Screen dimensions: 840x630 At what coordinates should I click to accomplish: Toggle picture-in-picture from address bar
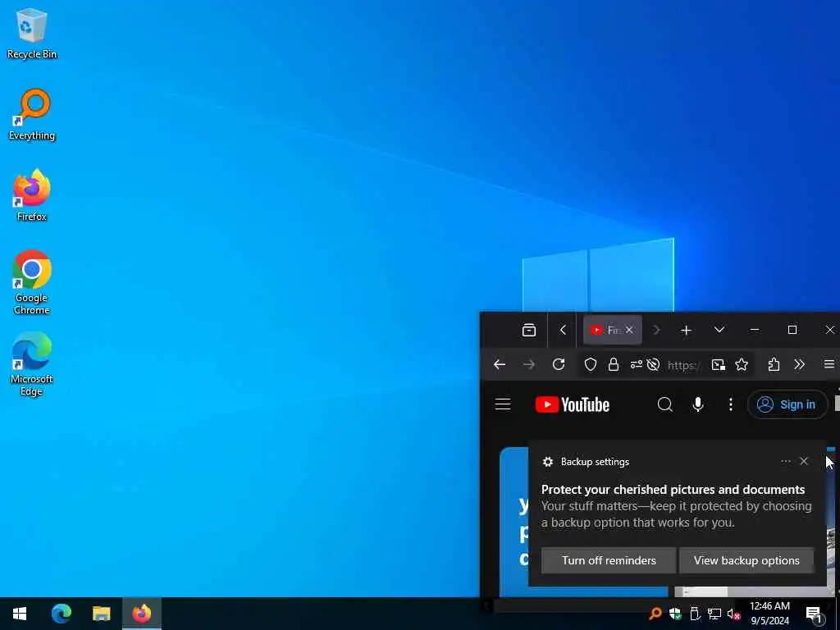click(718, 365)
